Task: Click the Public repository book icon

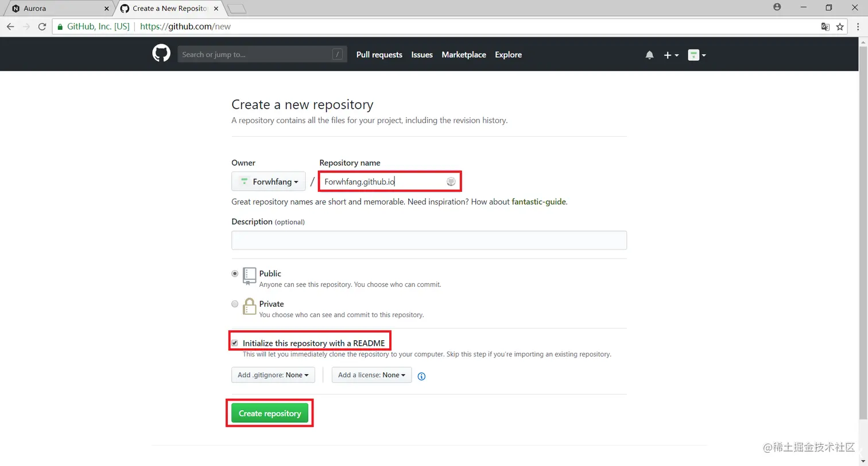Action: tap(249, 276)
